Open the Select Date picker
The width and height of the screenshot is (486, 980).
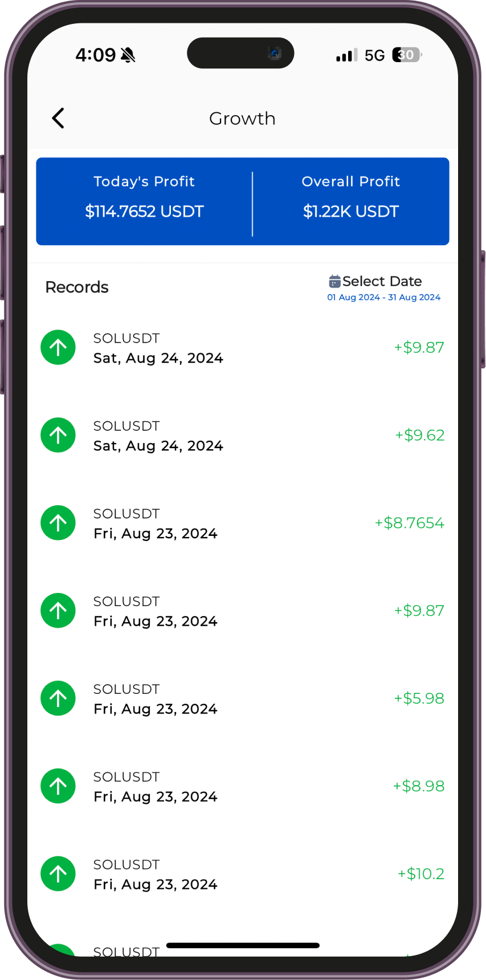click(382, 282)
